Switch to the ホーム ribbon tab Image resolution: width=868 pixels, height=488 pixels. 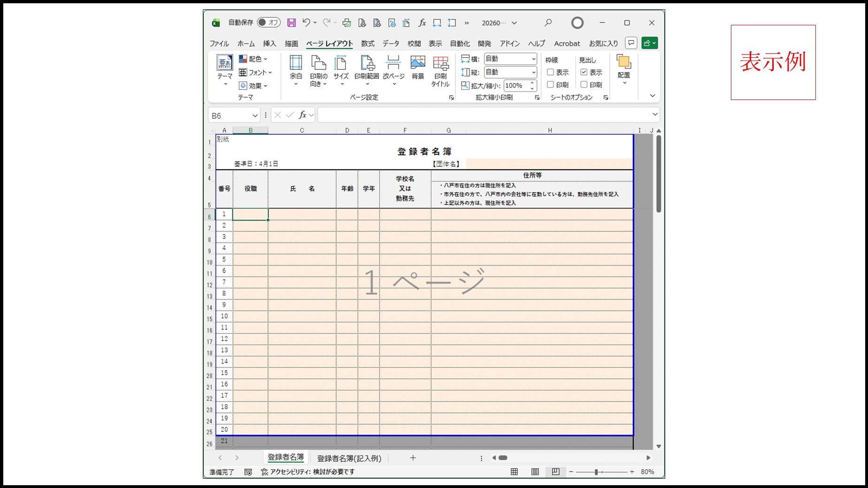[246, 43]
